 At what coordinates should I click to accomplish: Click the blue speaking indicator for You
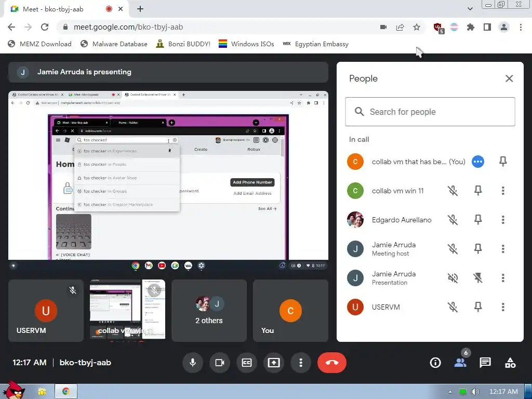(478, 162)
